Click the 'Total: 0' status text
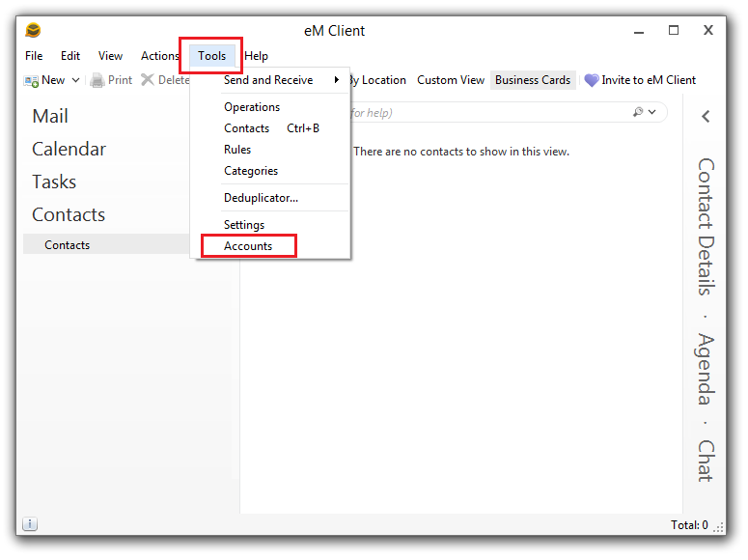 coord(689,524)
